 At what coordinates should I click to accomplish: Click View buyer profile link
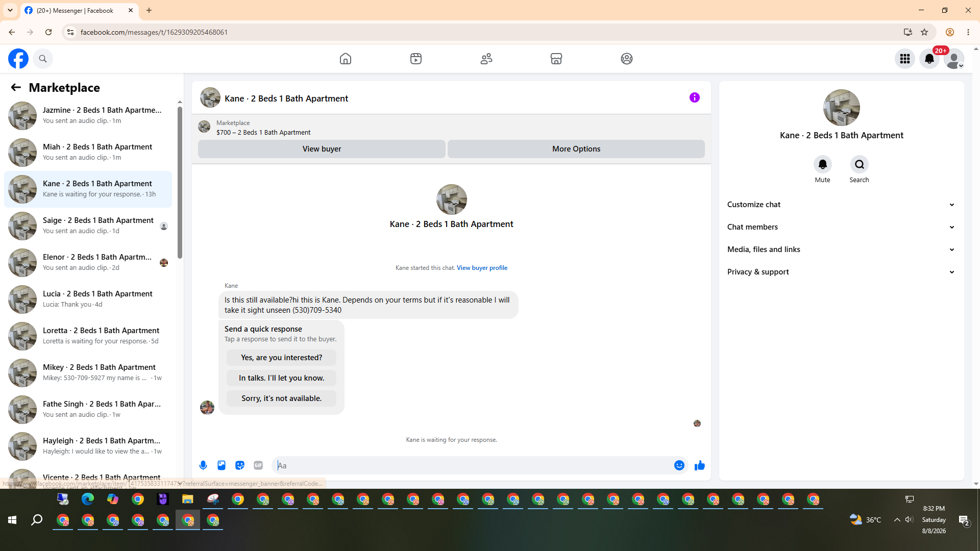[482, 268]
